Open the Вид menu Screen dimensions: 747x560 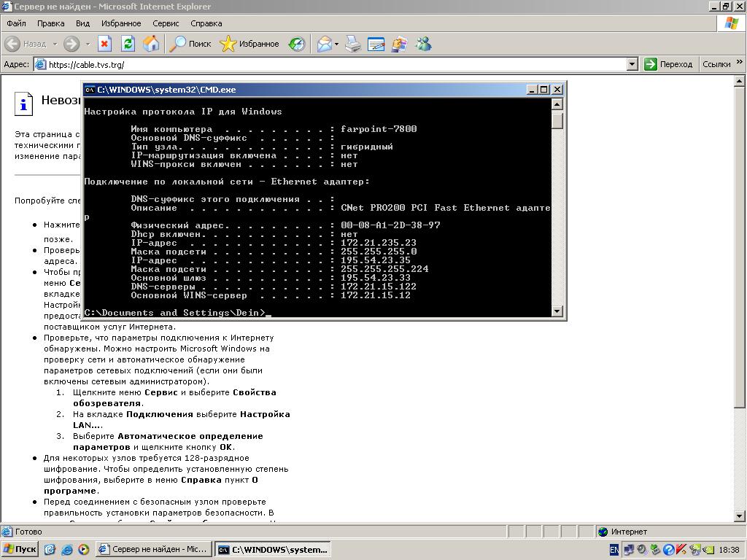pyautogui.click(x=82, y=23)
